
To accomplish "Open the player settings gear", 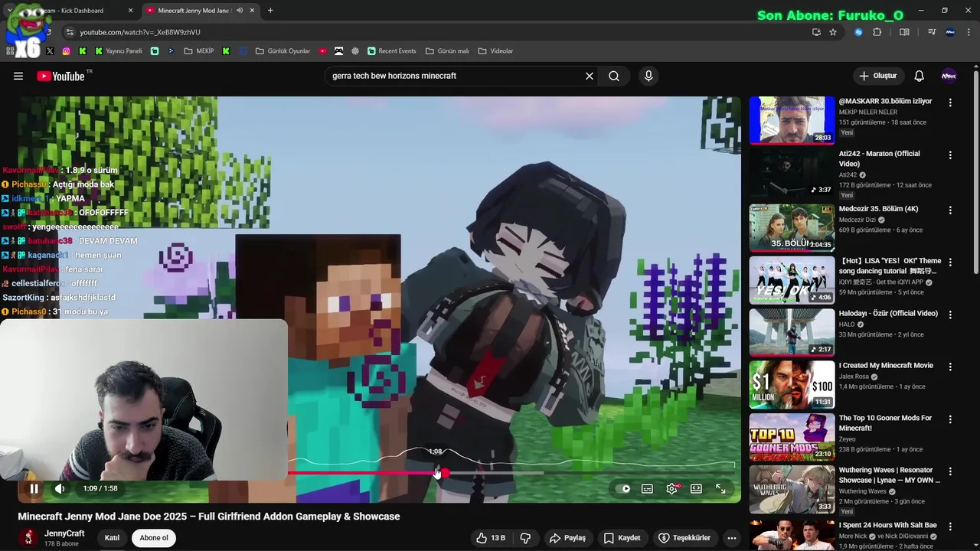I will point(672,488).
